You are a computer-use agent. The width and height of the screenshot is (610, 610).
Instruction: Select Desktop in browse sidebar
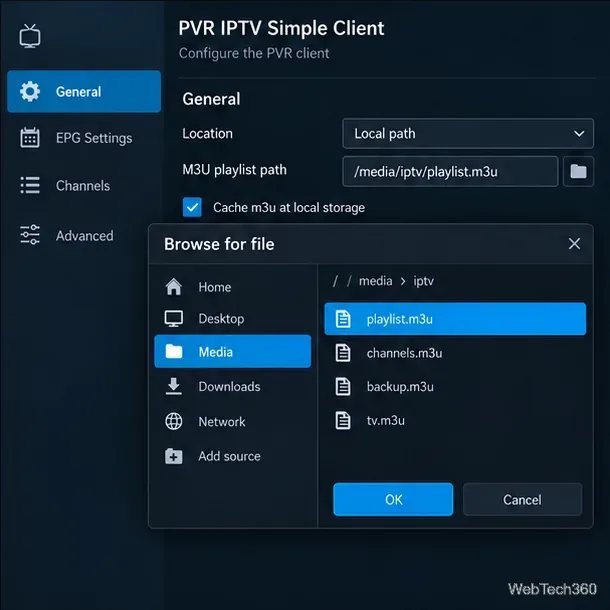[233, 319]
